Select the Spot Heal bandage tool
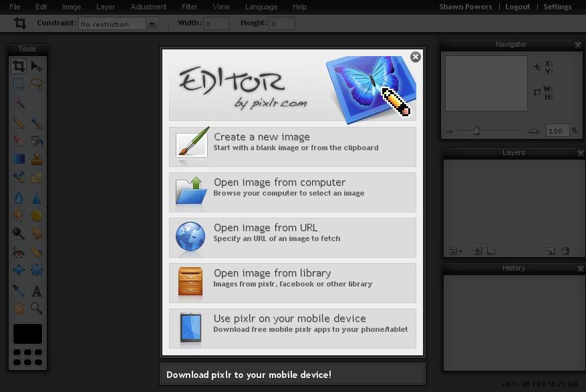 pos(37,252)
